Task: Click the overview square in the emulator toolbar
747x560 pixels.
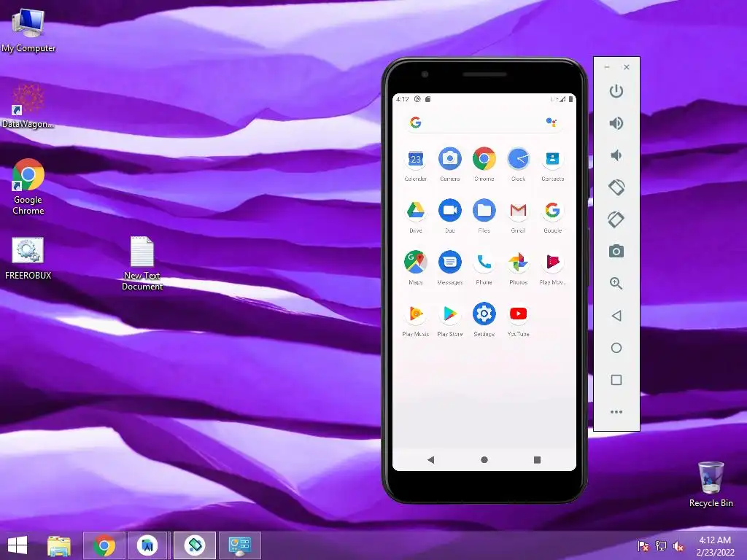Action: [616, 379]
